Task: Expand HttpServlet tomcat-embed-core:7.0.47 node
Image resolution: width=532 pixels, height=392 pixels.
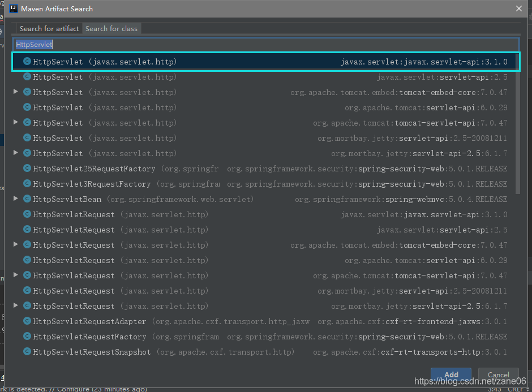Action: (x=15, y=92)
